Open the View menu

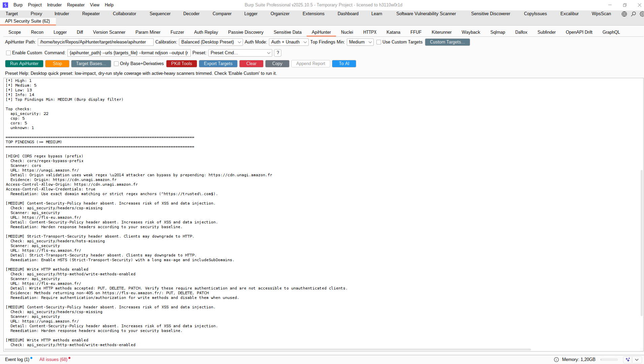tap(95, 5)
